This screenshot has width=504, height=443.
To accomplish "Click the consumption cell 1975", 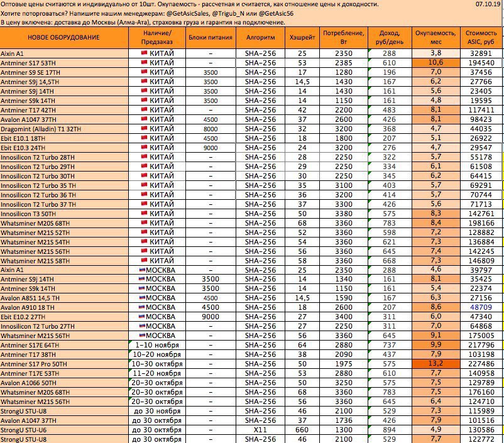I will point(344,364).
